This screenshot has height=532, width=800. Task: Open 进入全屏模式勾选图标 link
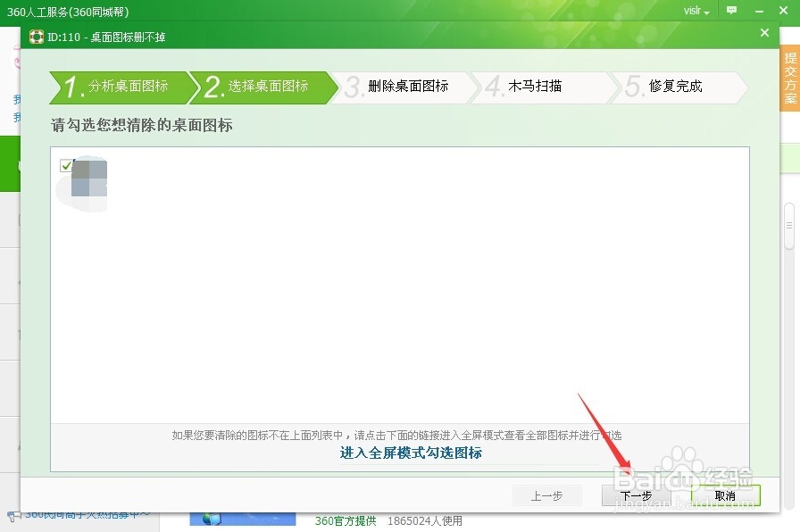[411, 454]
